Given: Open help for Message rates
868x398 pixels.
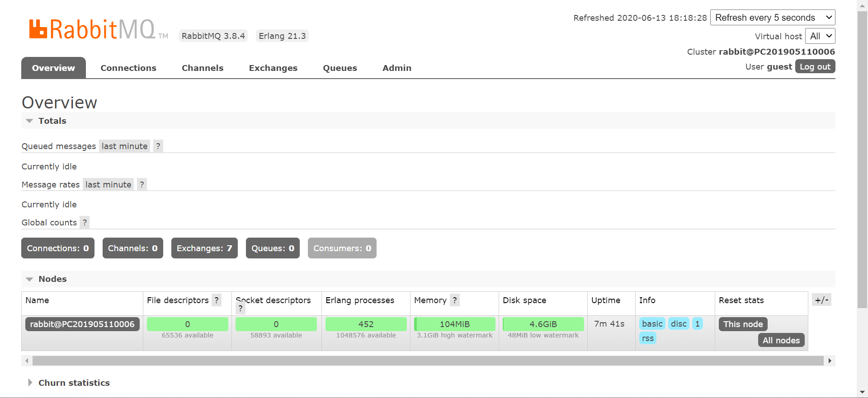Looking at the screenshot, I should [142, 184].
